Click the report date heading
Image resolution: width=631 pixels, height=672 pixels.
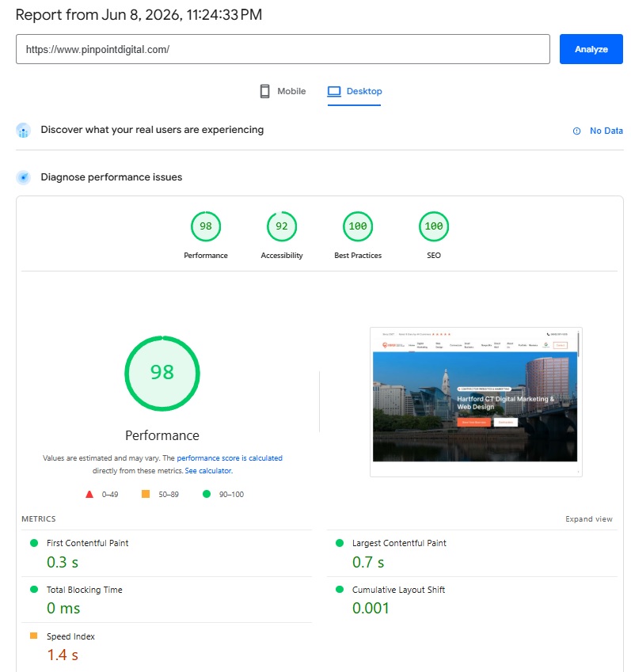point(139,15)
